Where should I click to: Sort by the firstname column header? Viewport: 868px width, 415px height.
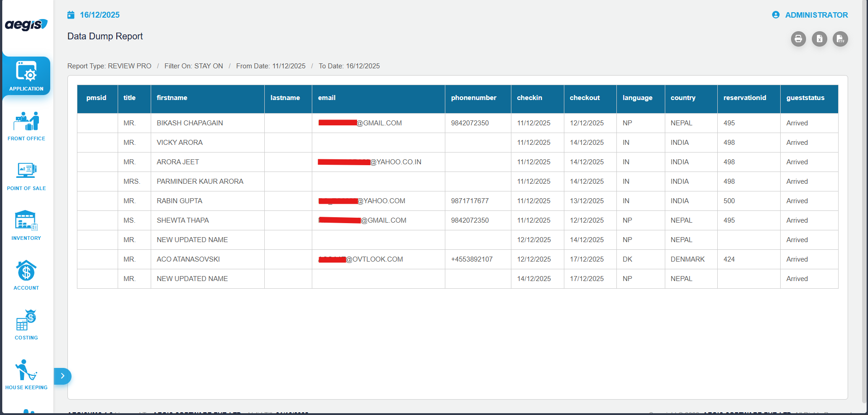[x=172, y=98]
